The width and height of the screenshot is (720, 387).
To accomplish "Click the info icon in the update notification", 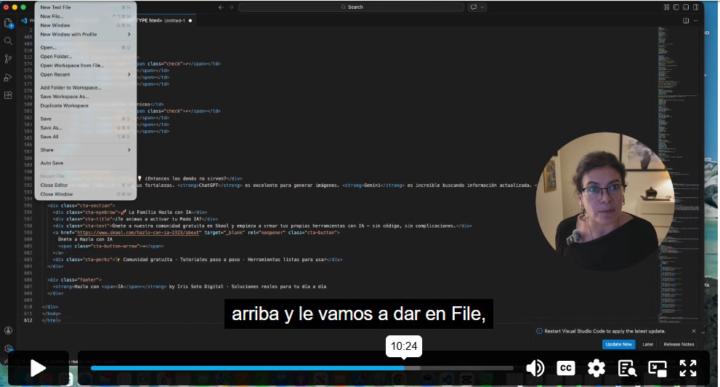I will (x=539, y=331).
